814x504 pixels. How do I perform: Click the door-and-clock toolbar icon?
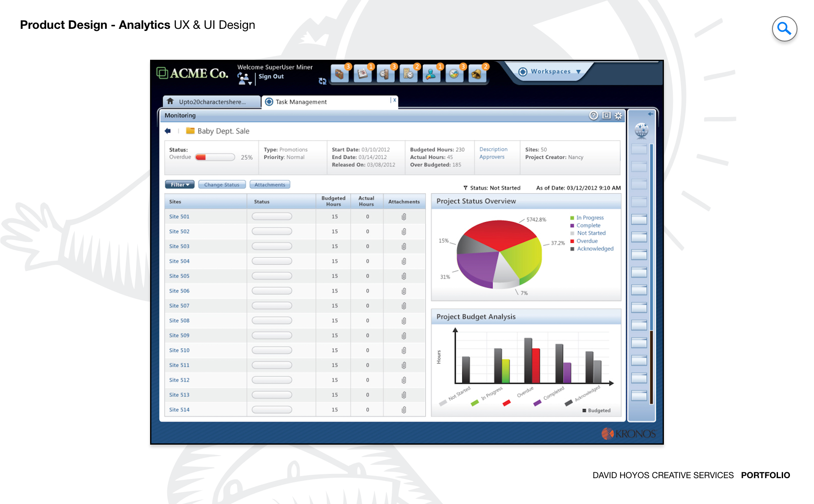coord(385,74)
